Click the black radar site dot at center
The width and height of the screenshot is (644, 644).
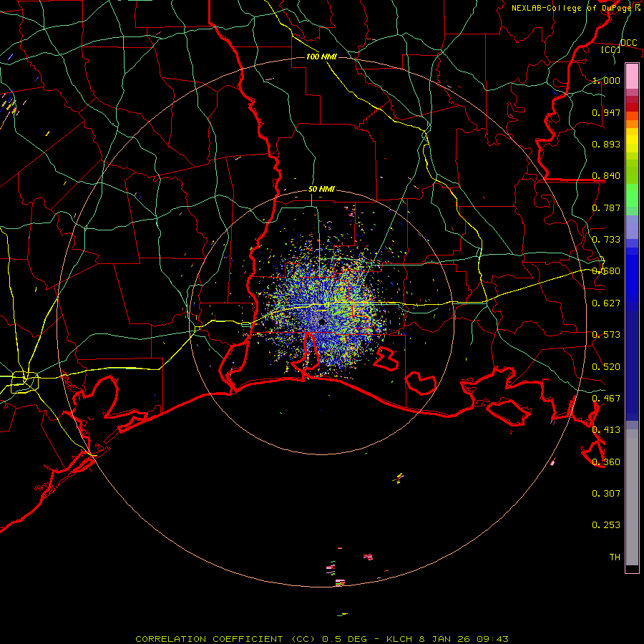[322, 322]
